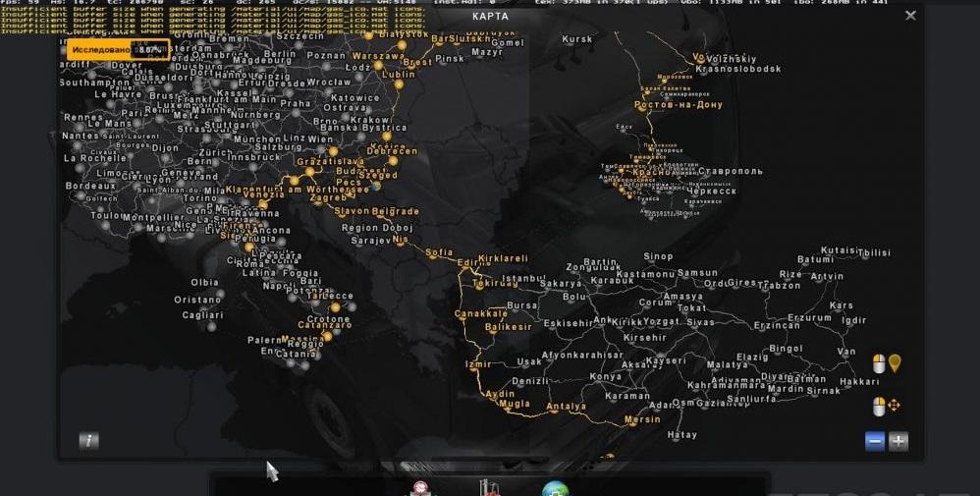Viewport: 980px width, 496px height.
Task: Click the yellow map pin icon
Action: coord(895,364)
